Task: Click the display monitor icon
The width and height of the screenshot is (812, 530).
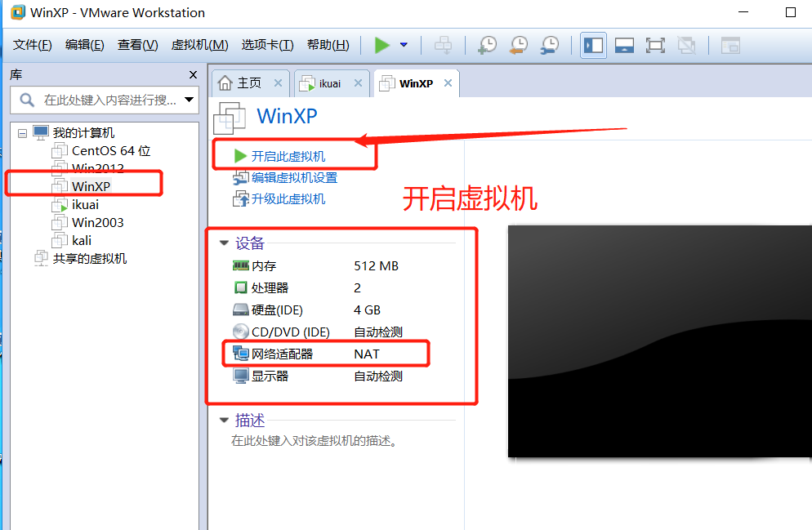Action: (241, 376)
